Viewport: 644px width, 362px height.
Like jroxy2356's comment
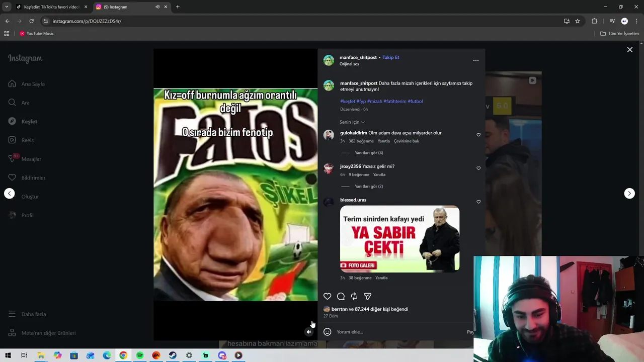pos(478,168)
